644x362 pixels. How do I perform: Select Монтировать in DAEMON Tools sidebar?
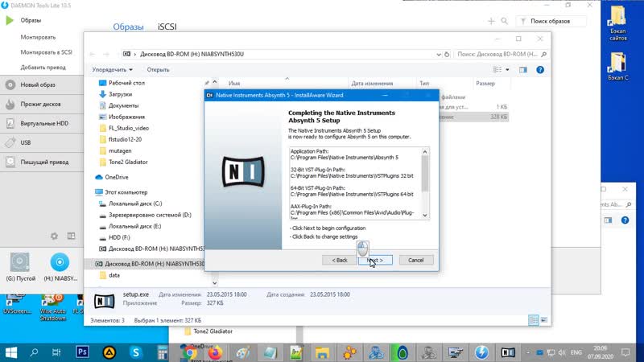[38, 37]
